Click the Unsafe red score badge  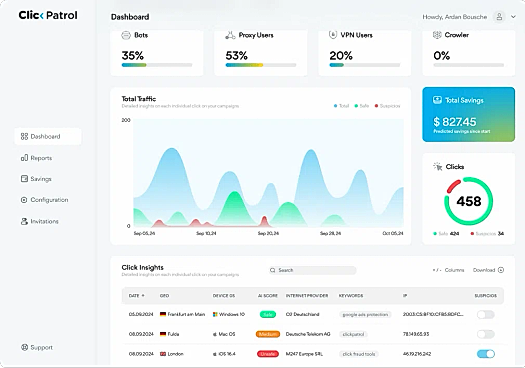pyautogui.click(x=268, y=354)
